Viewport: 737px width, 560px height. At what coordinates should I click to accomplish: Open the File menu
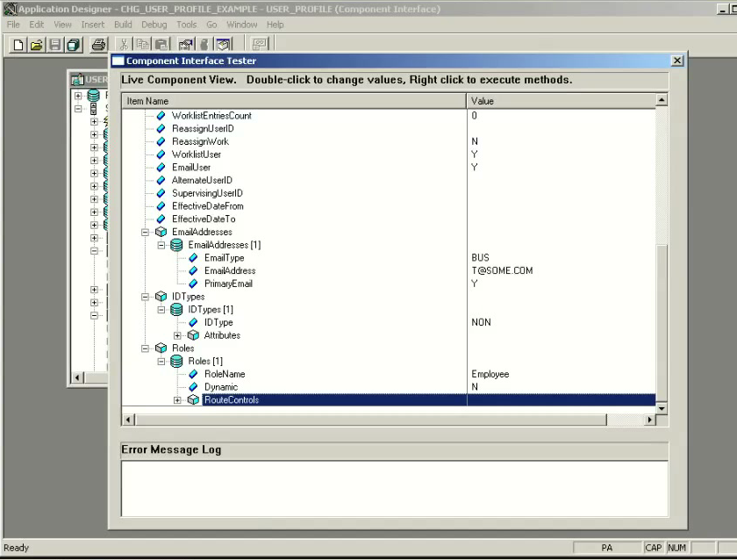[x=13, y=25]
